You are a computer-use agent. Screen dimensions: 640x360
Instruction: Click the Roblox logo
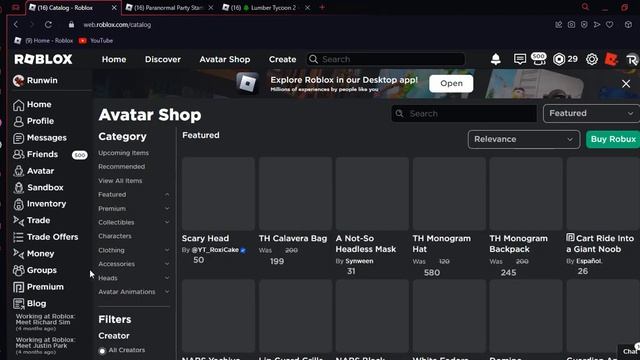(x=43, y=59)
